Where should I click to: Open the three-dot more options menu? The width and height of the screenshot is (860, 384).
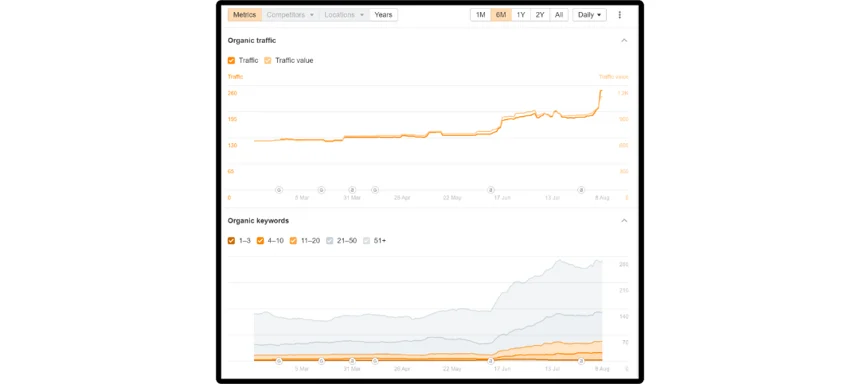pos(620,15)
